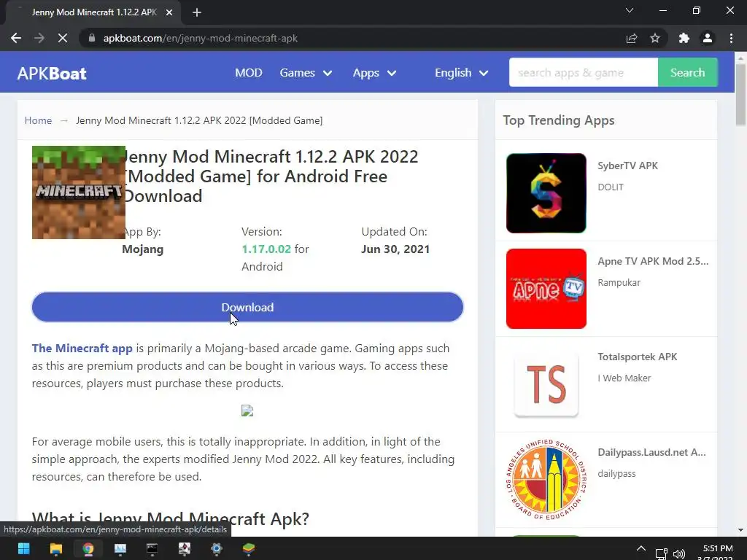Click the search apps & game field

pos(583,72)
